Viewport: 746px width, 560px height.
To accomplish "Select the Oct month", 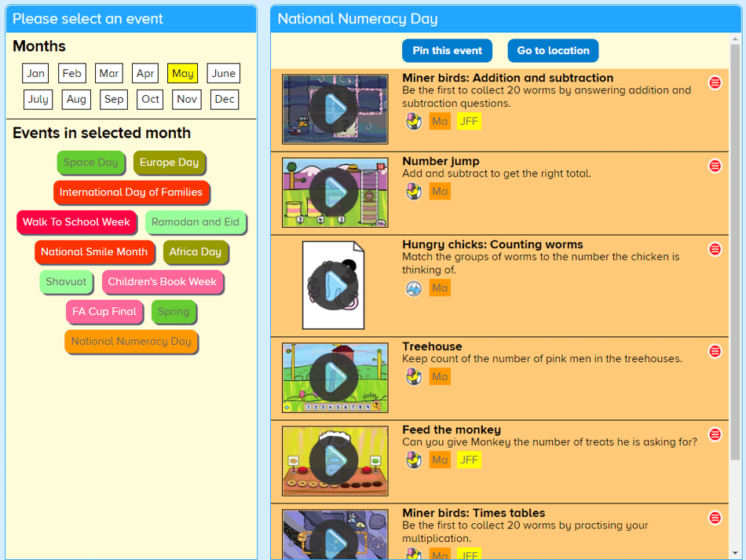I will click(150, 100).
